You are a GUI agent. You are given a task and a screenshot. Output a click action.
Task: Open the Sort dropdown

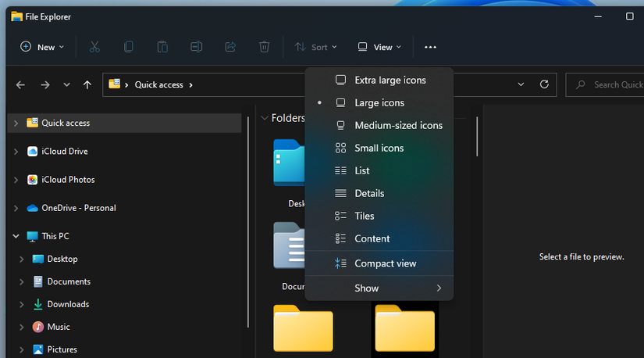point(316,47)
